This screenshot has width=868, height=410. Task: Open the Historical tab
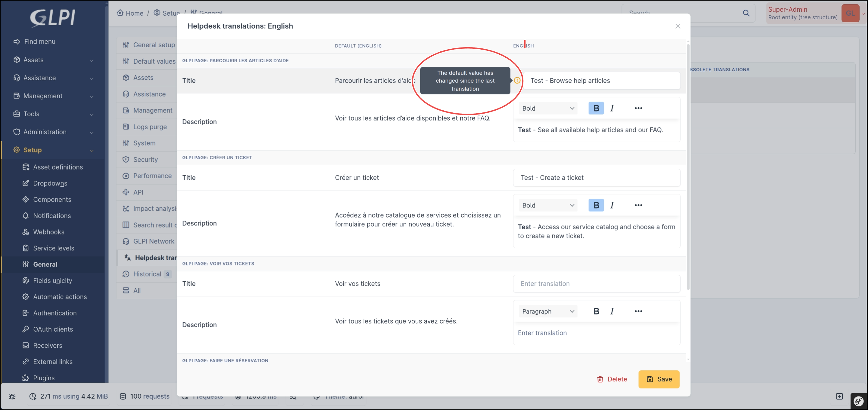[147, 274]
